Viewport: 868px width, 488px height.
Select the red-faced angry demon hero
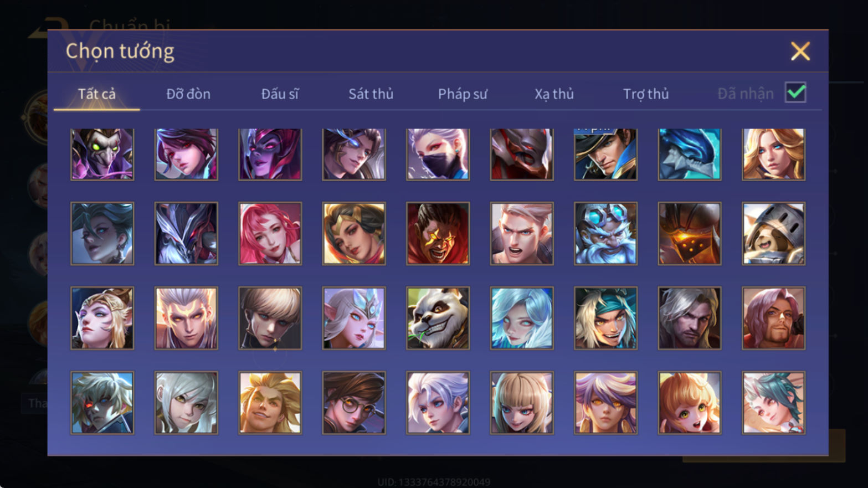[438, 233]
